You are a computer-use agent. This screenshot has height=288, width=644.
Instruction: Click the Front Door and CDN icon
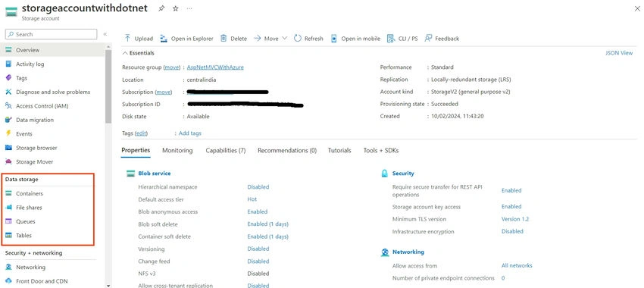click(x=8, y=281)
